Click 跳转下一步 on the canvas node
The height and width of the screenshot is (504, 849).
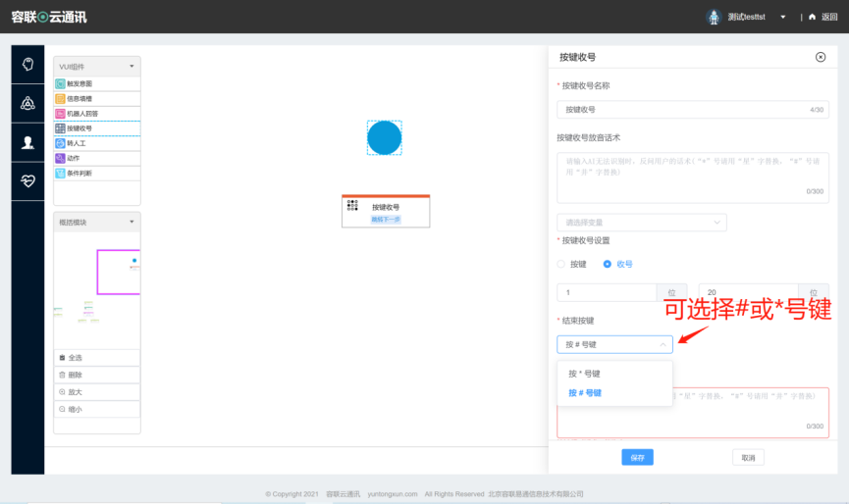386,220
